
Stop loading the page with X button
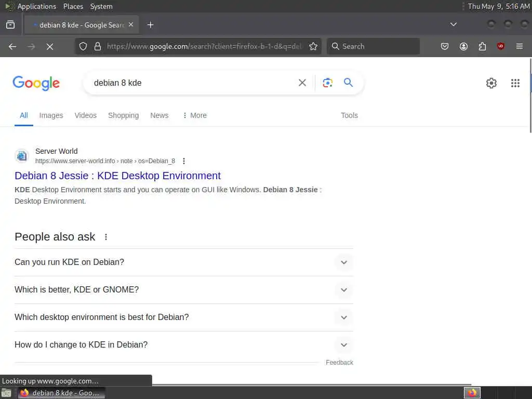(50, 46)
